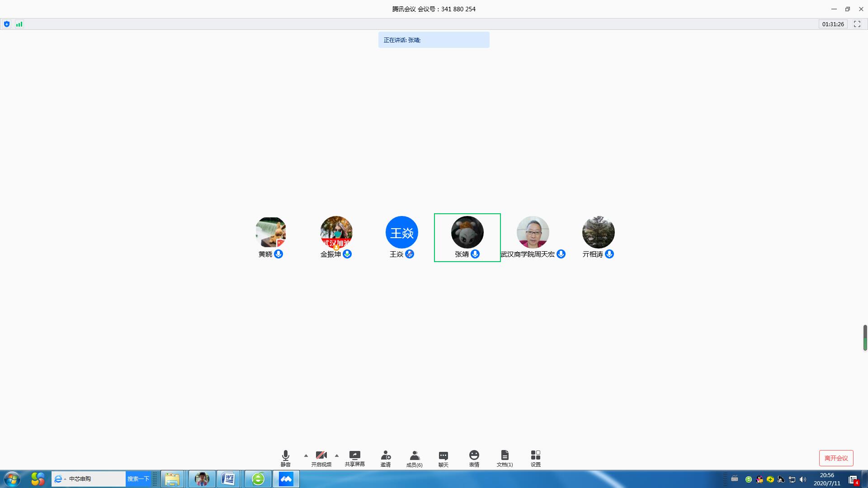Viewport: 868px width, 488px height.
Task: Click the blue security shield icon
Action: (x=7, y=24)
